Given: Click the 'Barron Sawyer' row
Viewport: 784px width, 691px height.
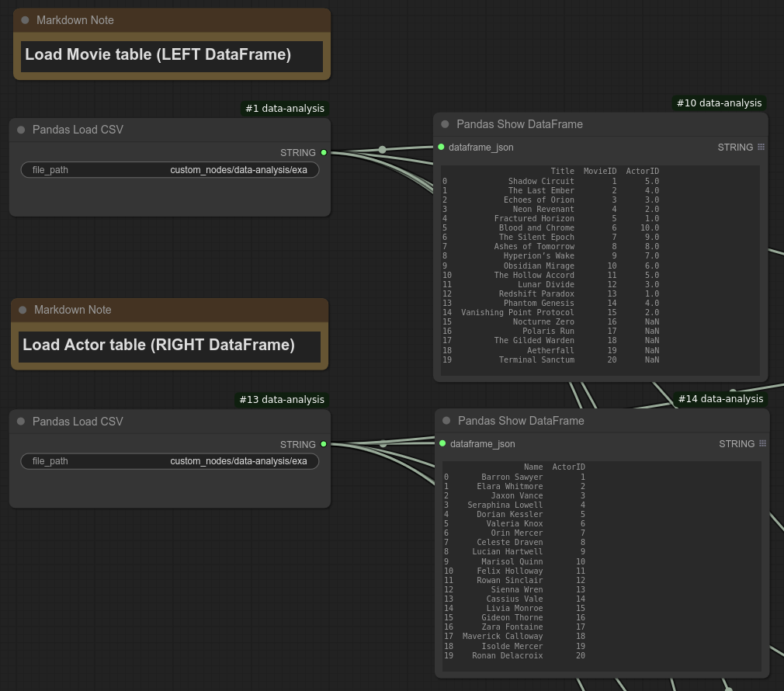Looking at the screenshot, I should coord(515,477).
